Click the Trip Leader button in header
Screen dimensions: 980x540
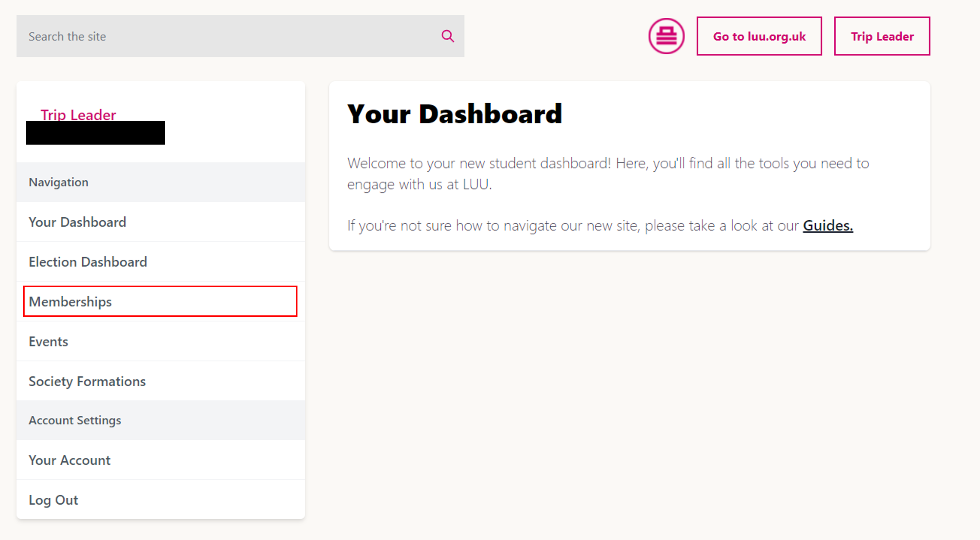[x=882, y=36]
